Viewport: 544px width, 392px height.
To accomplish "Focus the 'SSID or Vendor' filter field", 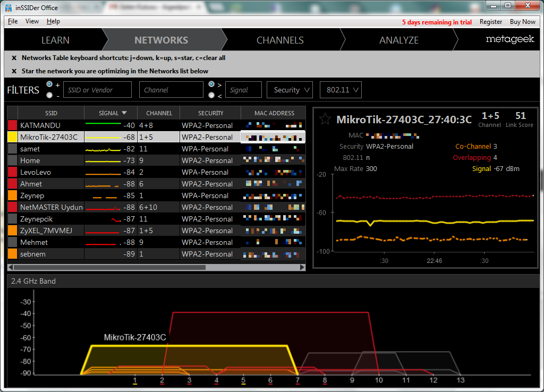I will click(98, 90).
